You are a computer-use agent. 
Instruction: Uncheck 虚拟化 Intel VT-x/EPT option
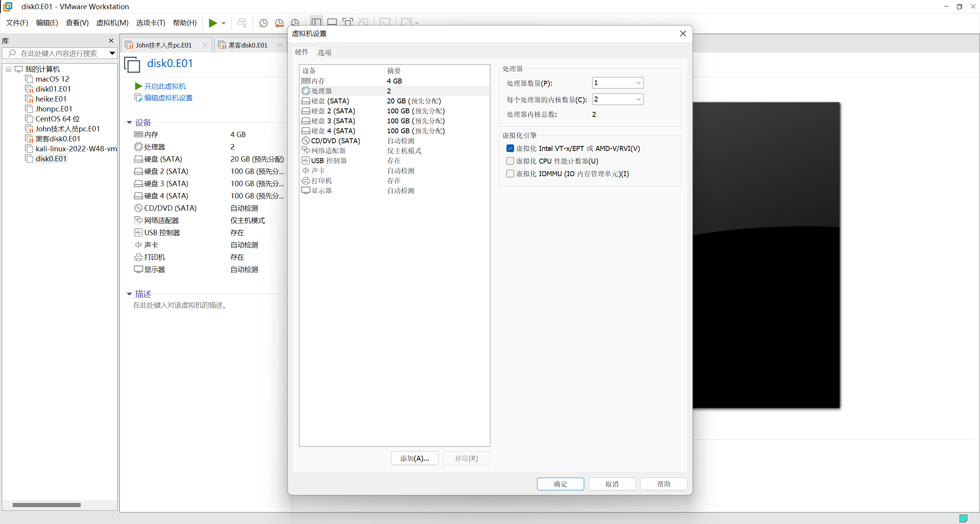coord(510,148)
